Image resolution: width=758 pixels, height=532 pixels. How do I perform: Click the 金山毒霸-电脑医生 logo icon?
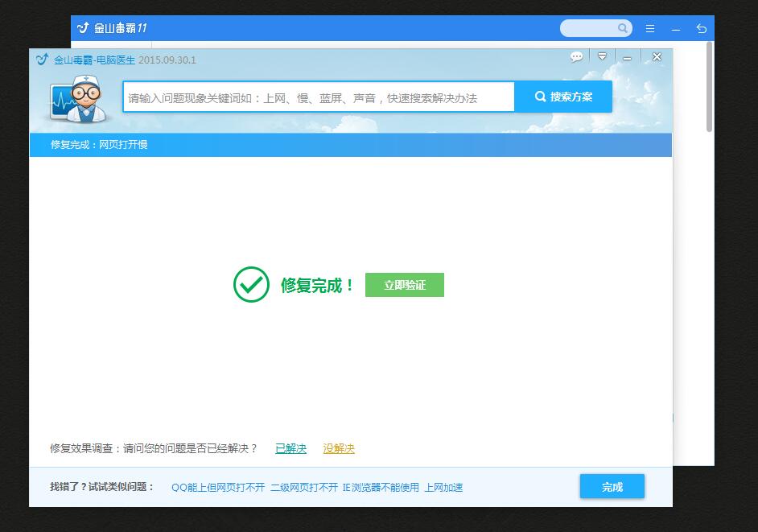[42, 60]
